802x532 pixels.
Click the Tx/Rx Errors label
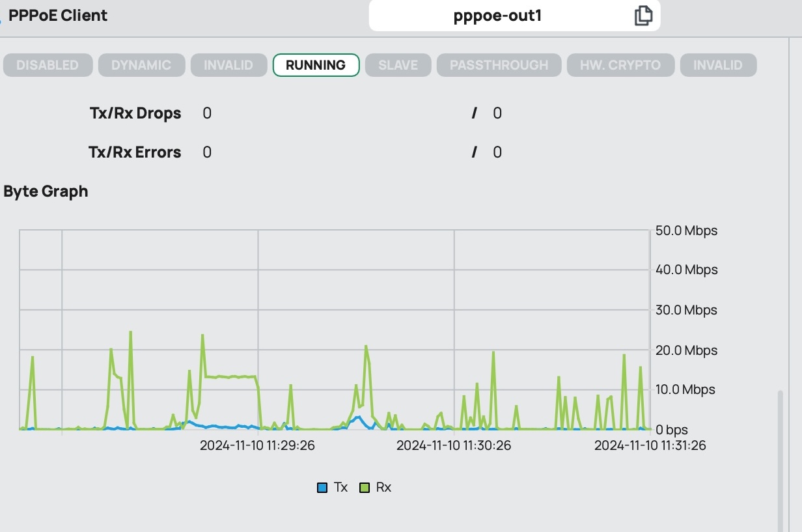[135, 152]
